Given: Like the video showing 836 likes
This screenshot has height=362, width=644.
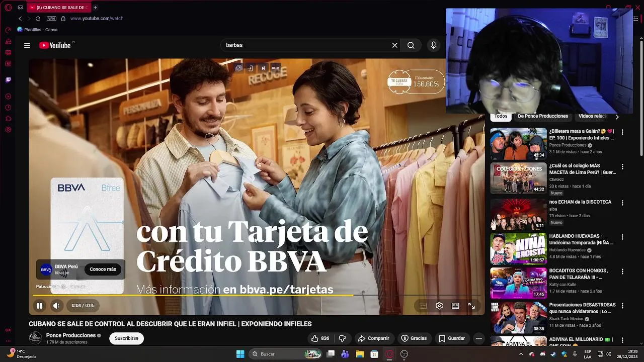Looking at the screenshot, I should click(x=320, y=338).
